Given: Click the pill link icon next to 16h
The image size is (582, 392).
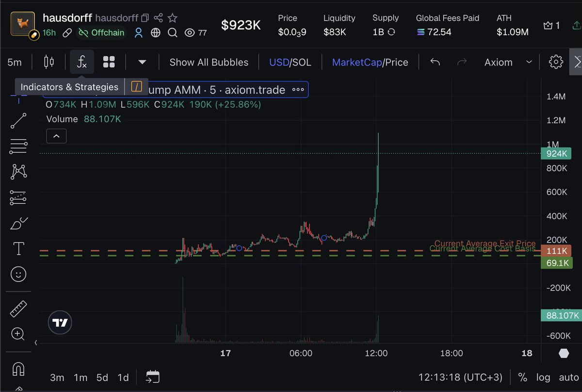Looking at the screenshot, I should click(x=68, y=33).
